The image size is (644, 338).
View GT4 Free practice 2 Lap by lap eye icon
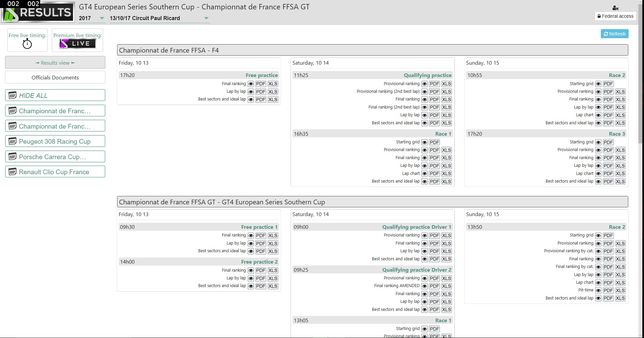[x=251, y=278]
